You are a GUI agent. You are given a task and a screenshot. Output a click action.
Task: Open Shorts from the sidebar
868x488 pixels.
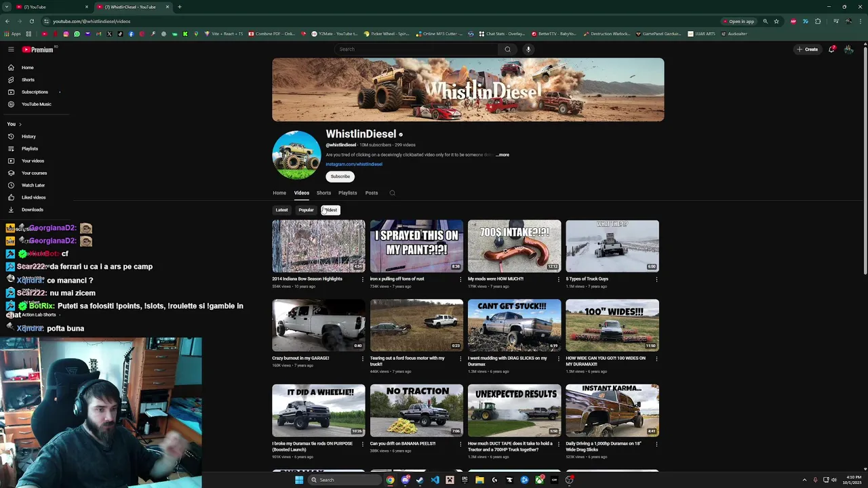pyautogui.click(x=28, y=80)
